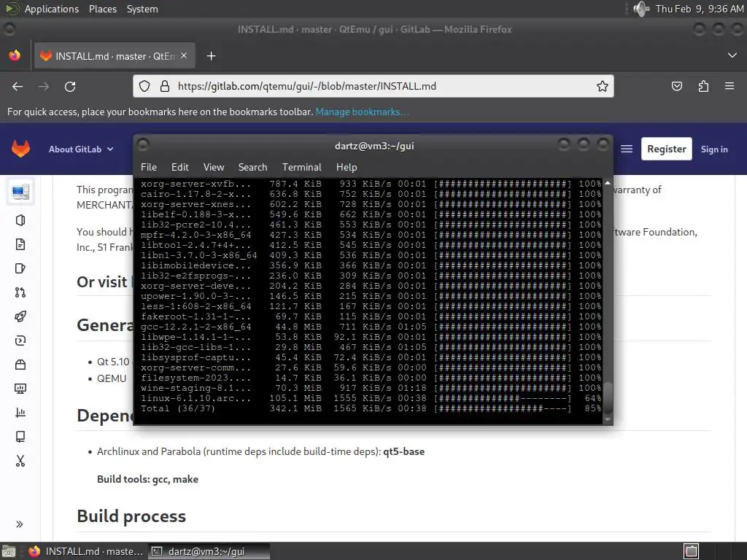
Task: Open the terminal View menu
Action: coord(214,167)
